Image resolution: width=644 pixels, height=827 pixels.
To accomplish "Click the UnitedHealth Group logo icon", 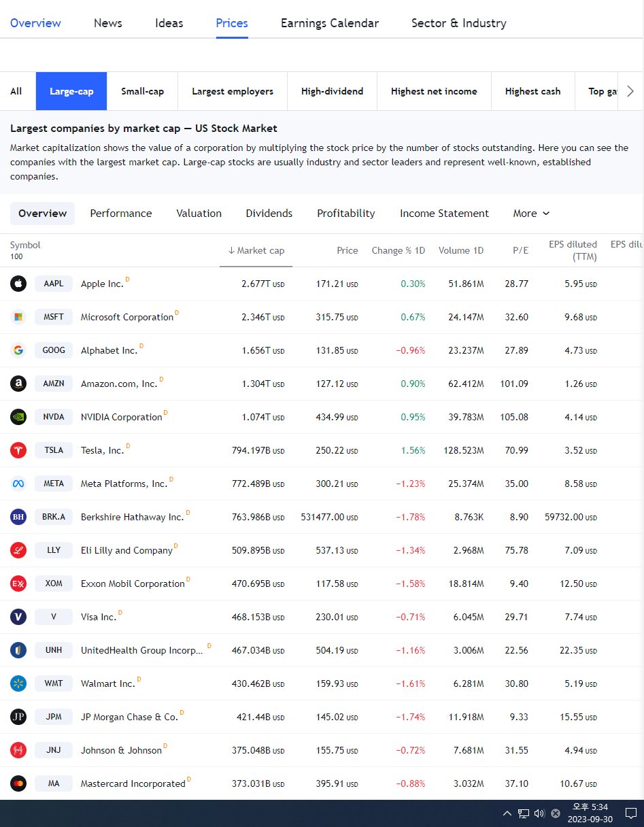I will click(x=18, y=650).
